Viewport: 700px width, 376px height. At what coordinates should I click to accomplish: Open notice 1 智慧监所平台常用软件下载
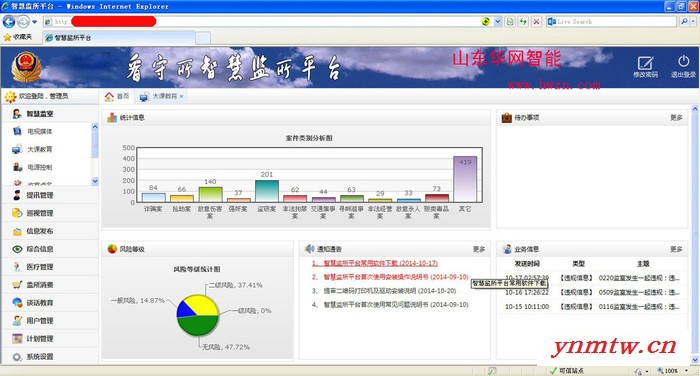(x=375, y=263)
